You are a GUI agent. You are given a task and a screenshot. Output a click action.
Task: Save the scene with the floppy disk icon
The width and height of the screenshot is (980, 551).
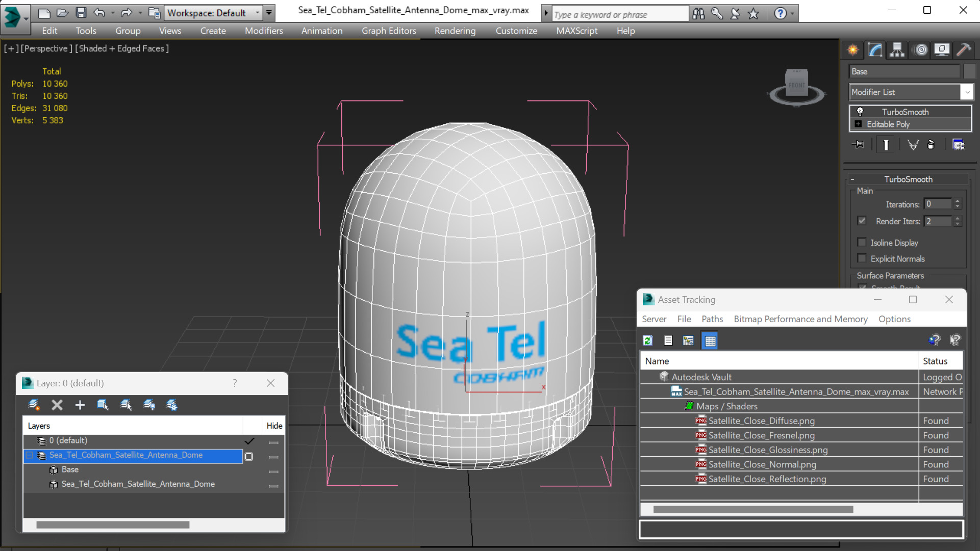point(81,13)
